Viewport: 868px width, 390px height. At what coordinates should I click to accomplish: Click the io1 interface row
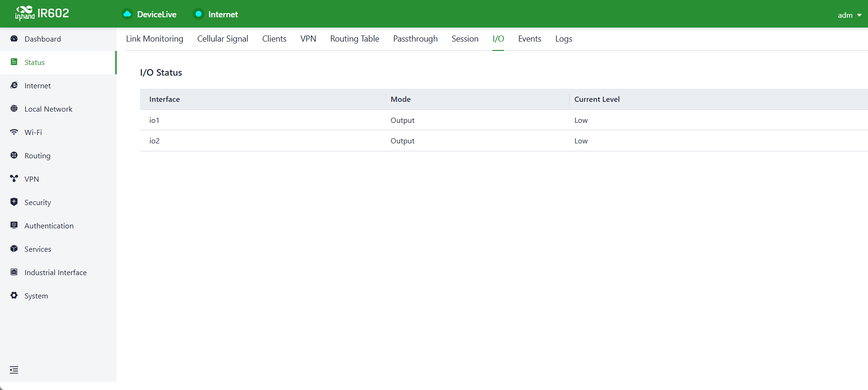[x=504, y=120]
